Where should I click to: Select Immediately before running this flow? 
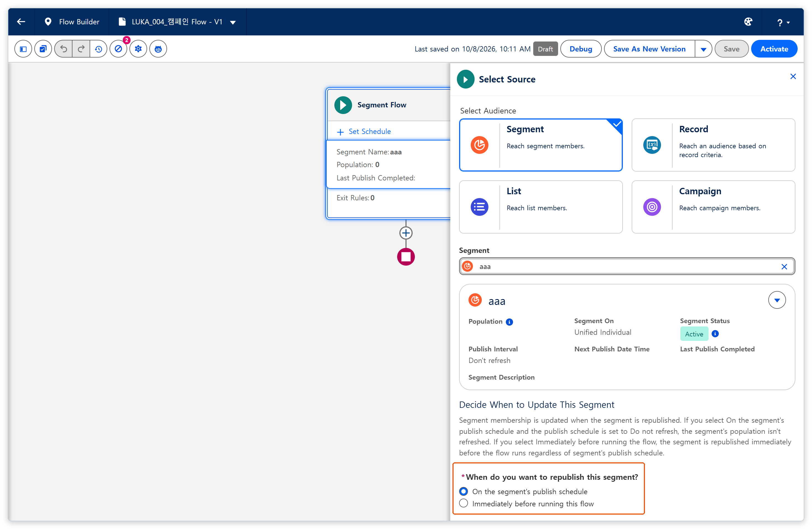[463, 503]
